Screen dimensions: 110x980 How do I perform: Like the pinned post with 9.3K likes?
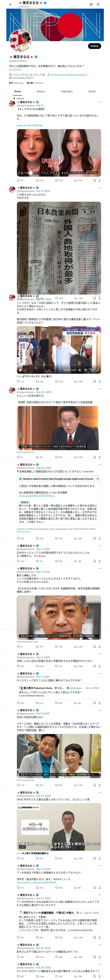click(x=59, y=180)
